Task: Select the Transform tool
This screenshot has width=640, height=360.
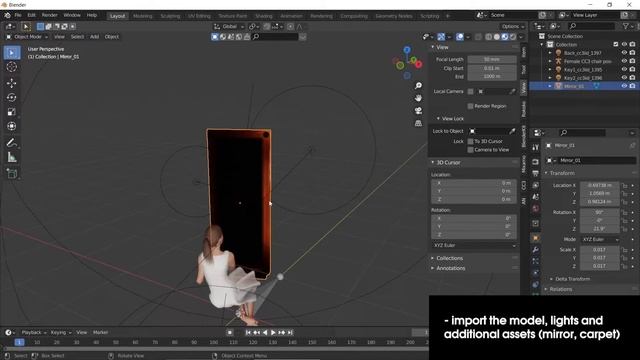Action: tap(12, 126)
